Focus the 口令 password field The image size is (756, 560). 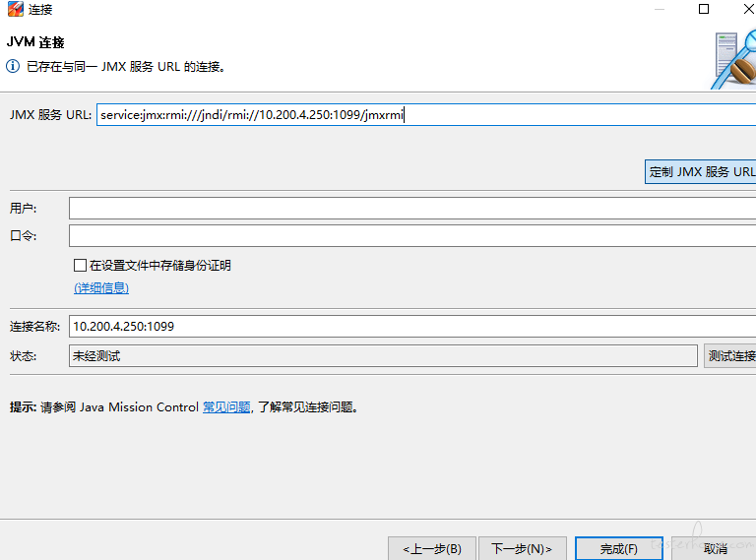412,235
